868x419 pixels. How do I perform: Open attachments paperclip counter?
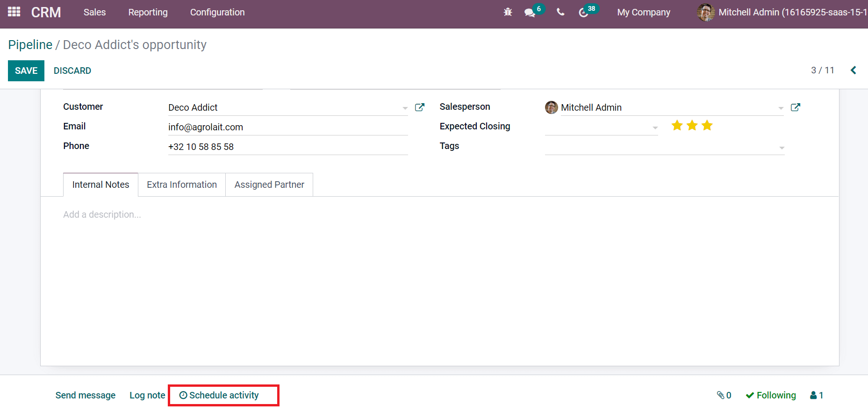click(724, 395)
